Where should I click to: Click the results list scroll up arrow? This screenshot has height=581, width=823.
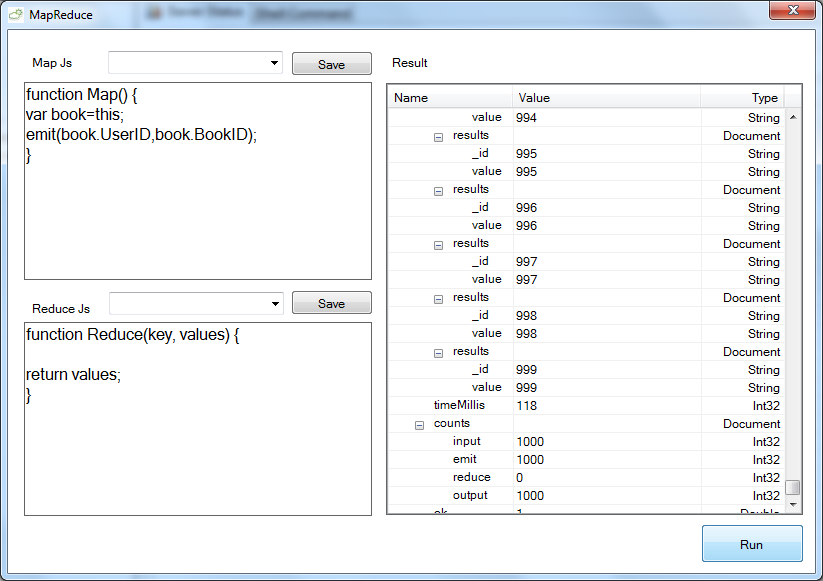click(x=793, y=117)
